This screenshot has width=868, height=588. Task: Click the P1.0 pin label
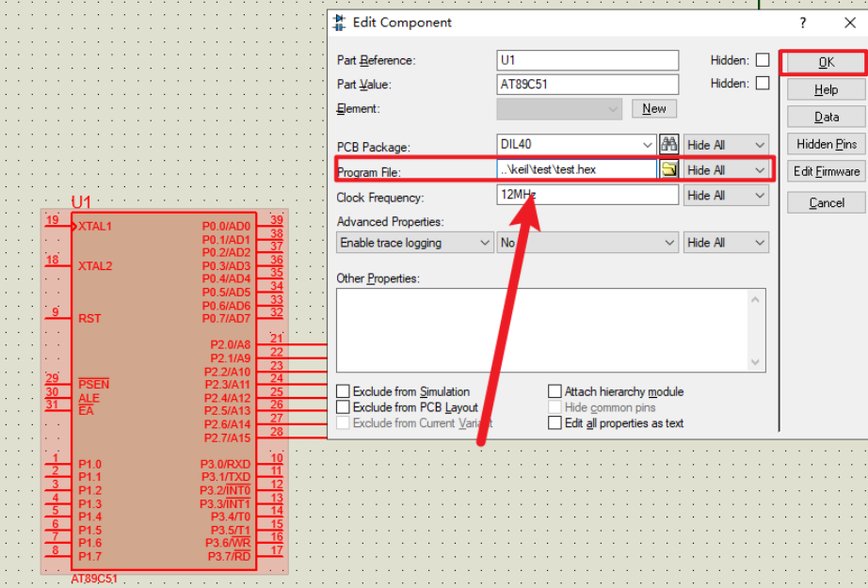click(x=89, y=464)
